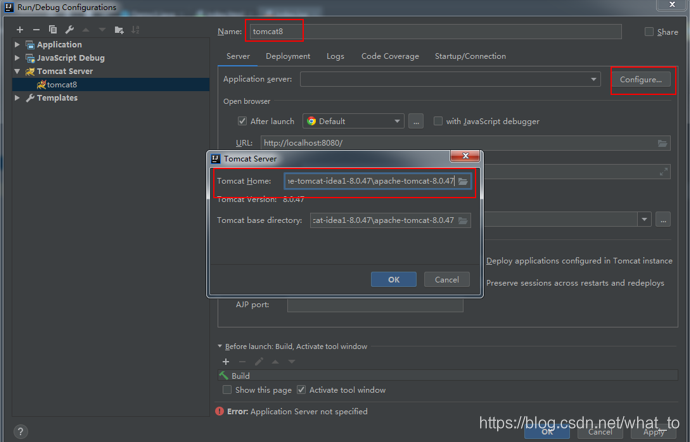
Task: Browse folder icon in URL field
Action: click(662, 143)
